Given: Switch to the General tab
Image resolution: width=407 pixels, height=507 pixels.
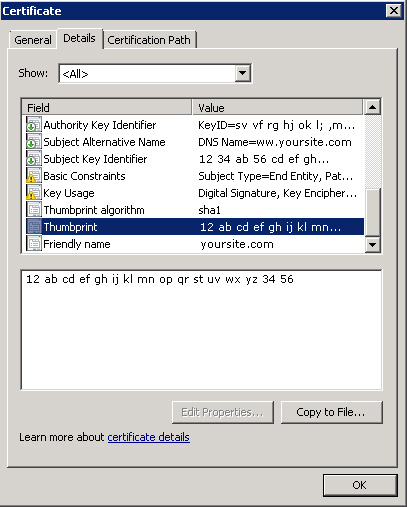Looking at the screenshot, I should [33, 40].
